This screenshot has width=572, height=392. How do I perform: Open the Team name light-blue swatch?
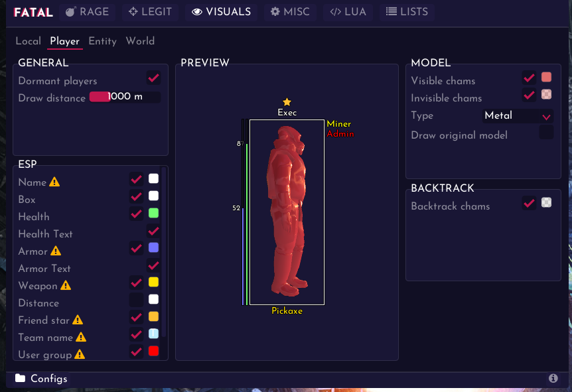(153, 334)
